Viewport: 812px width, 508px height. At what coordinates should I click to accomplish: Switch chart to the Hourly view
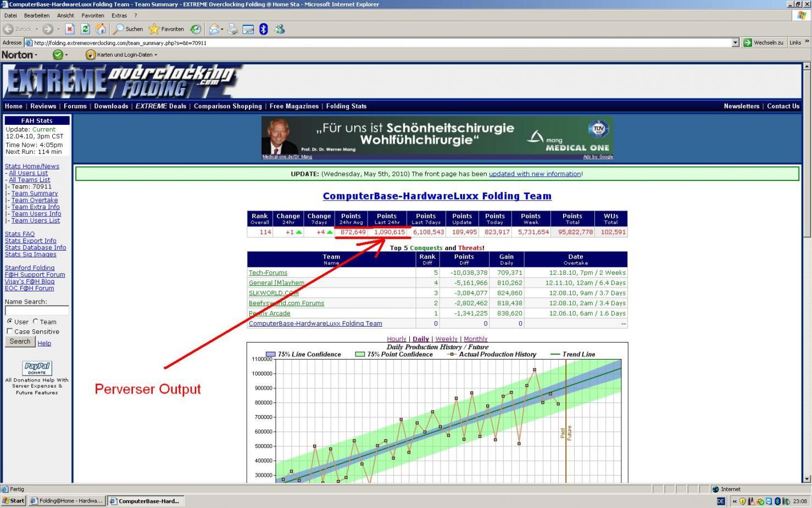tap(397, 339)
